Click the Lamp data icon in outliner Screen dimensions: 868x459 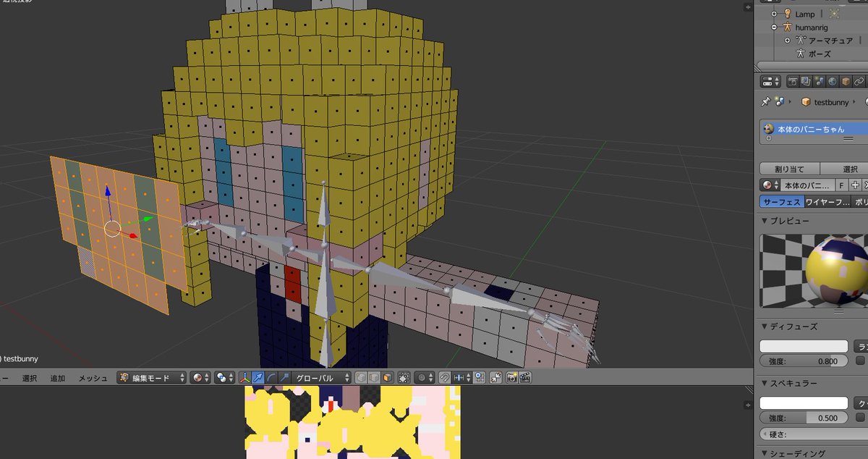coord(835,14)
